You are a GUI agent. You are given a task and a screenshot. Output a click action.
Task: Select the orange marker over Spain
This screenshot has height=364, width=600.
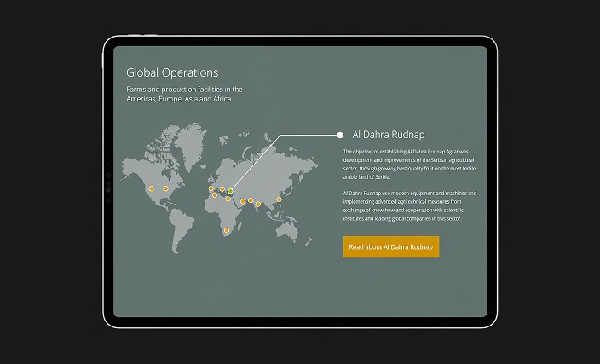click(x=211, y=188)
